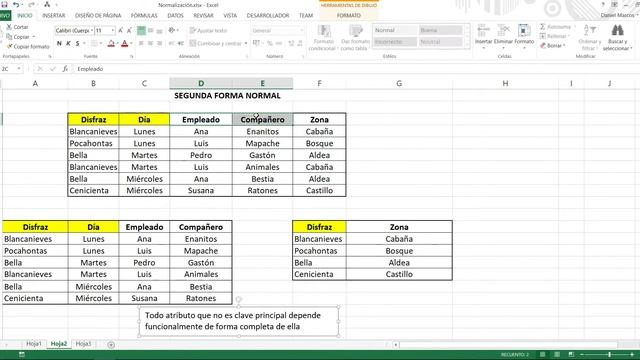Viewport: 640px width, 360px height.
Task: Increase font size with the large A
Action: tap(121, 31)
